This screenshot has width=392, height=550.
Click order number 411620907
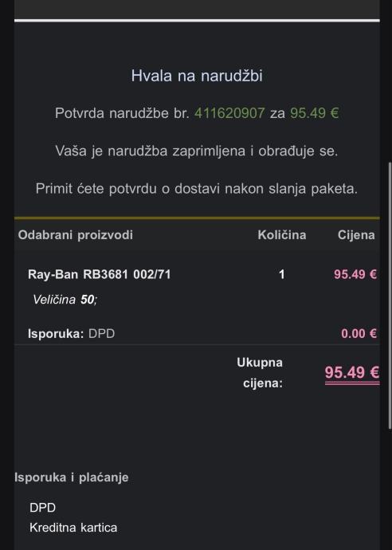tap(229, 113)
